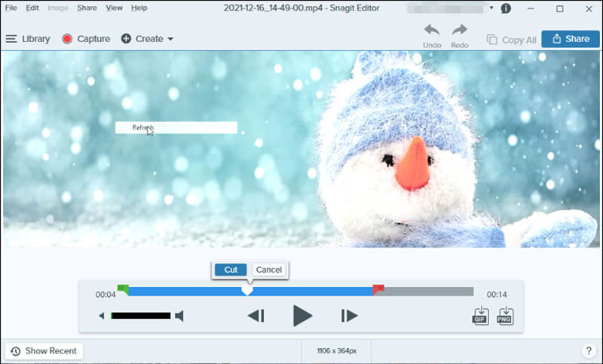Open the View menu

coord(114,8)
